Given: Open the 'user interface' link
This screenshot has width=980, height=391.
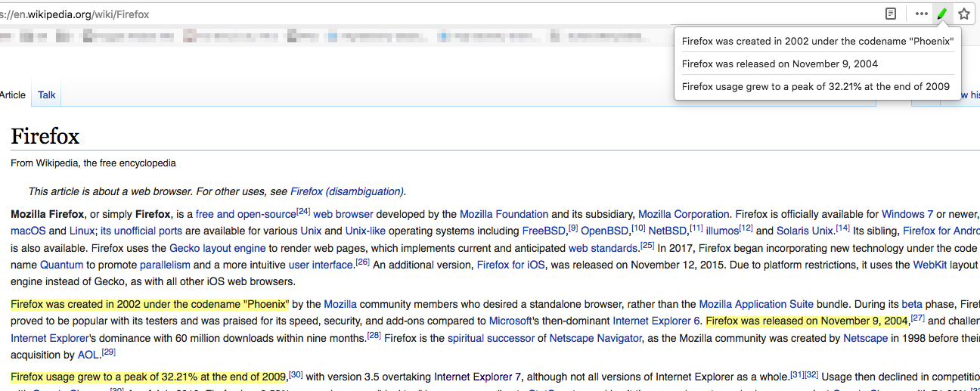Looking at the screenshot, I should click(x=321, y=265).
